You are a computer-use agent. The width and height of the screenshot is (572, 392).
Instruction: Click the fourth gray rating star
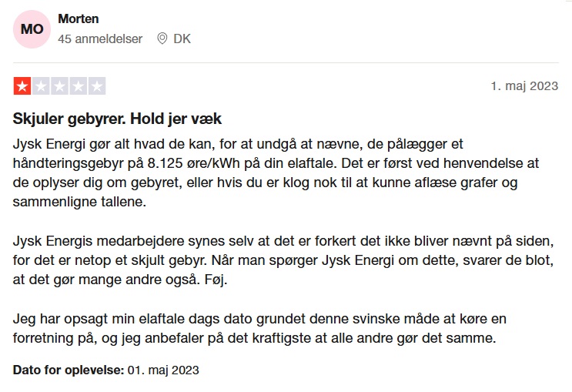coord(79,86)
